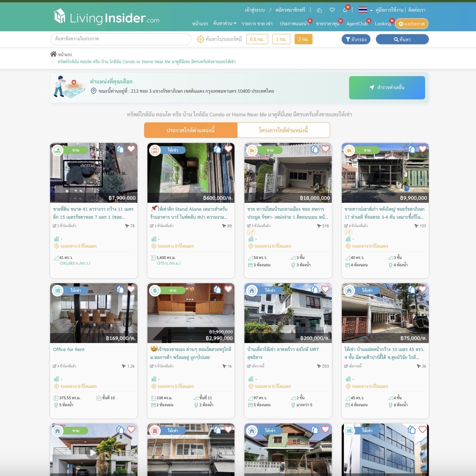476x476 pixels.
Task: Click house icon on ฿75,000 rental card
Action: click(412, 289)
